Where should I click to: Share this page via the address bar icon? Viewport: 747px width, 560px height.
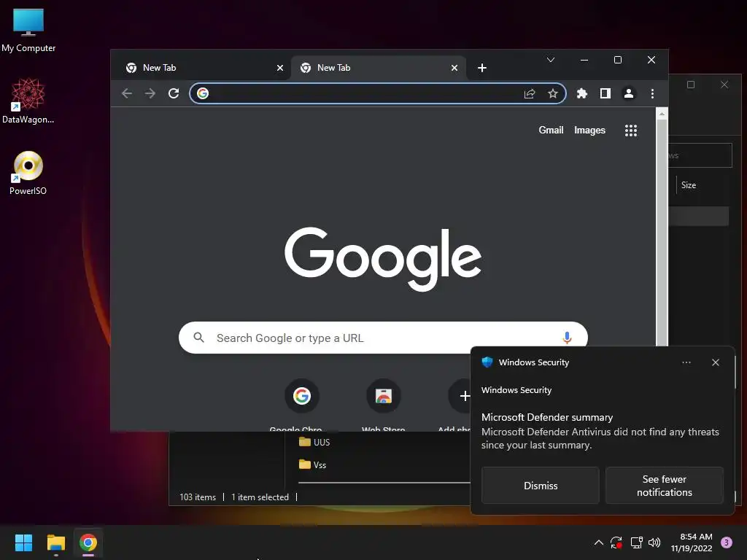tap(530, 93)
